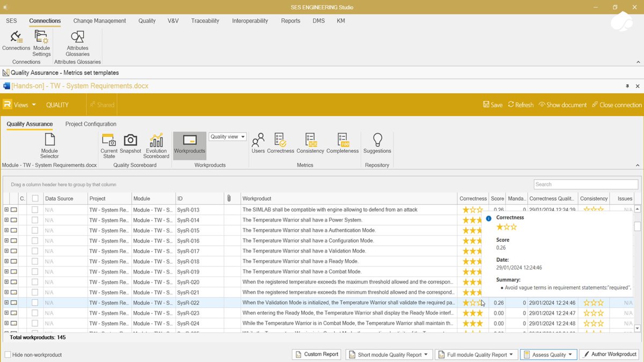The height and width of the screenshot is (362, 644).
Task: Sort by the Correctness column header
Action: click(473, 198)
